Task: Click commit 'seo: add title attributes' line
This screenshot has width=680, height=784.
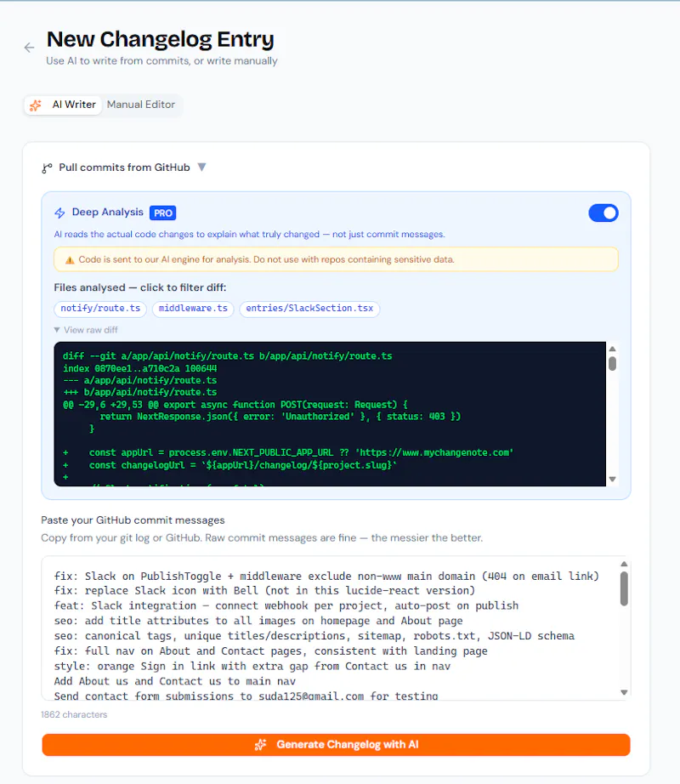Action: point(258,621)
